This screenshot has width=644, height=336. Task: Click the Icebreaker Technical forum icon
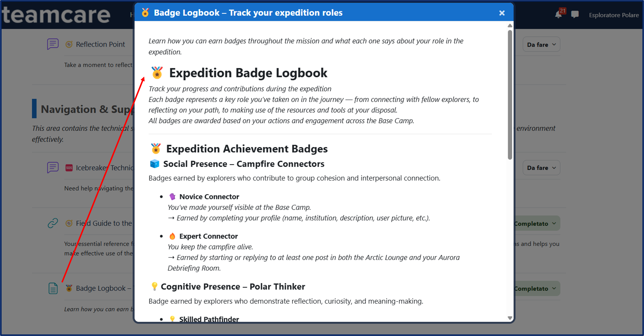53,167
